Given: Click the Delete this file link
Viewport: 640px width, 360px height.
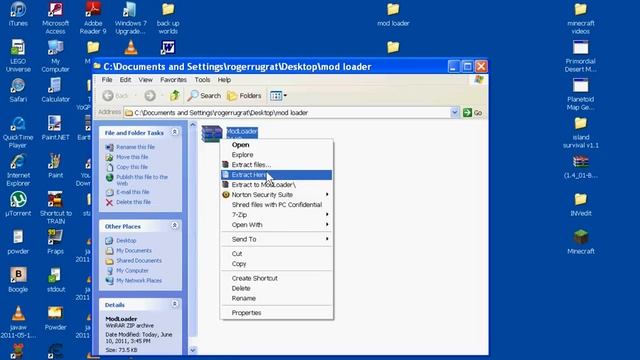Looking at the screenshot, I should pyautogui.click(x=133, y=202).
